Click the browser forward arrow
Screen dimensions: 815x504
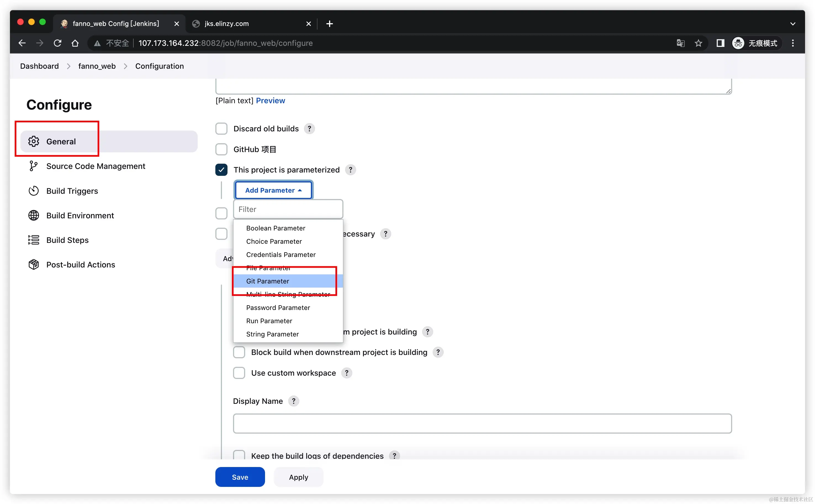click(x=40, y=43)
